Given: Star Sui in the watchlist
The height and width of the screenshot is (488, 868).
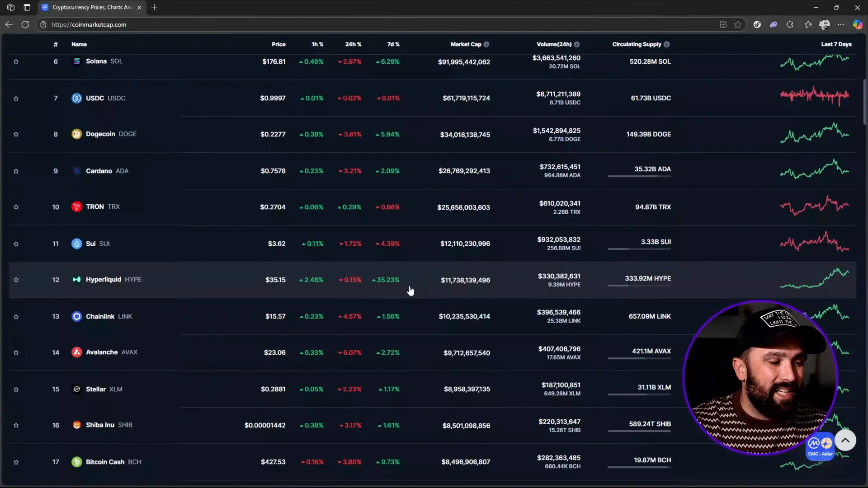Looking at the screenshot, I should (x=16, y=244).
